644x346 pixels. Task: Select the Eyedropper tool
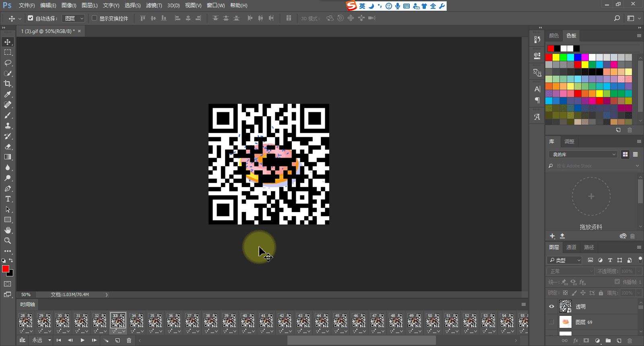(8, 94)
